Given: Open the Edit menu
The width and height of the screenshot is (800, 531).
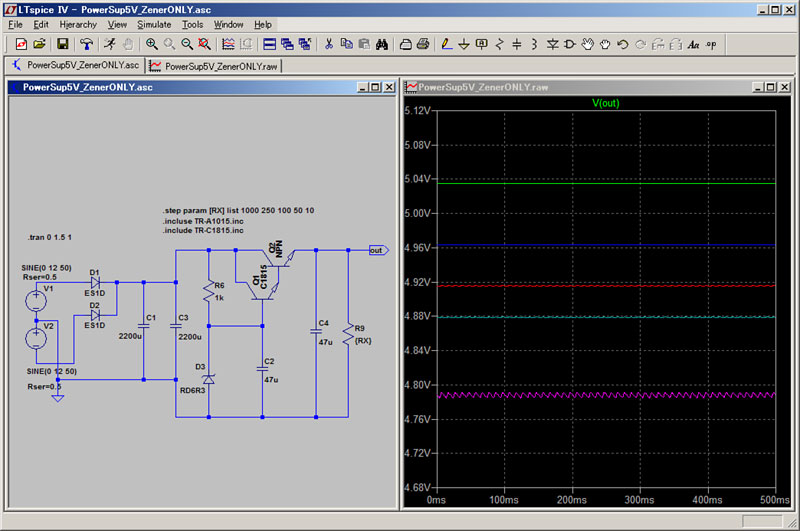Looking at the screenshot, I should (x=41, y=24).
